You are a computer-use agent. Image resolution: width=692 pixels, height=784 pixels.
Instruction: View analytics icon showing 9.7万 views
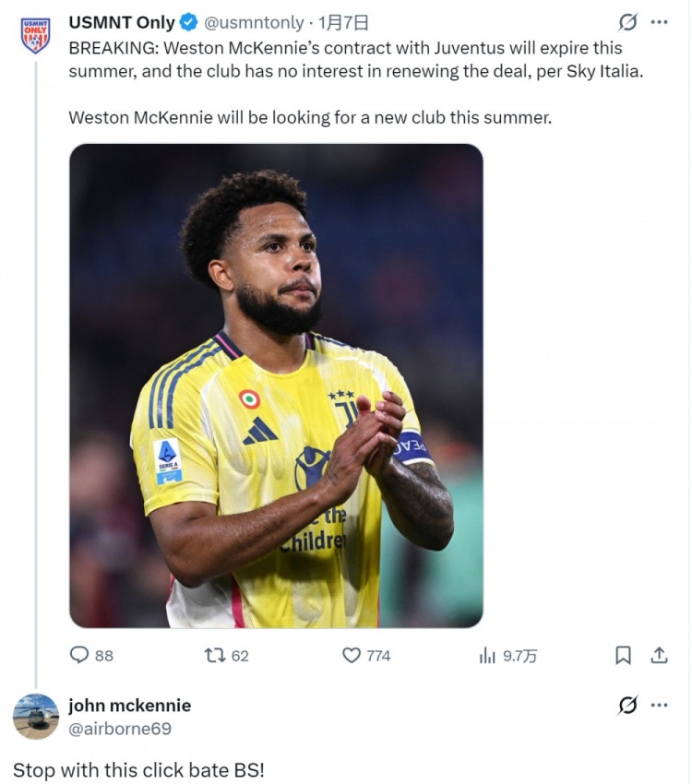tap(487, 655)
